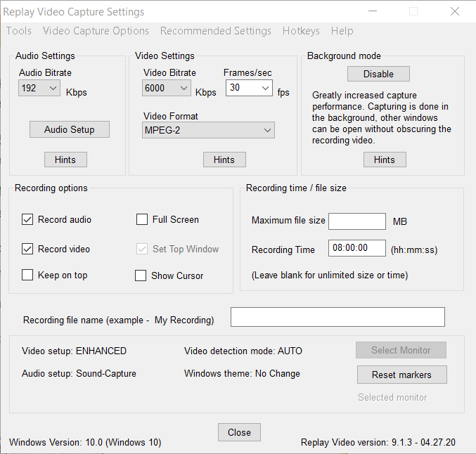476x454 pixels.
Task: Click the Recording Time field
Action: click(x=357, y=248)
